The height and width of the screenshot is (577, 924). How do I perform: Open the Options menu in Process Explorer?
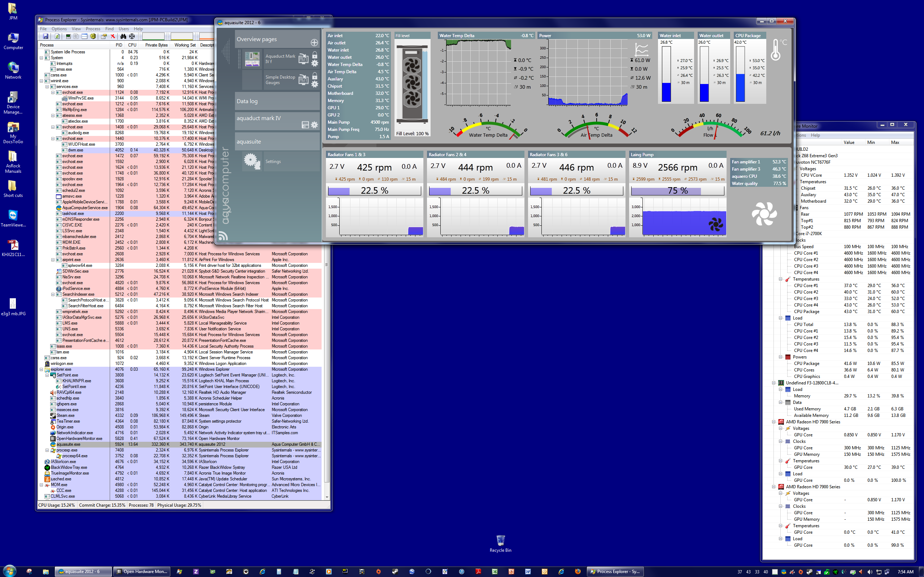coord(59,28)
